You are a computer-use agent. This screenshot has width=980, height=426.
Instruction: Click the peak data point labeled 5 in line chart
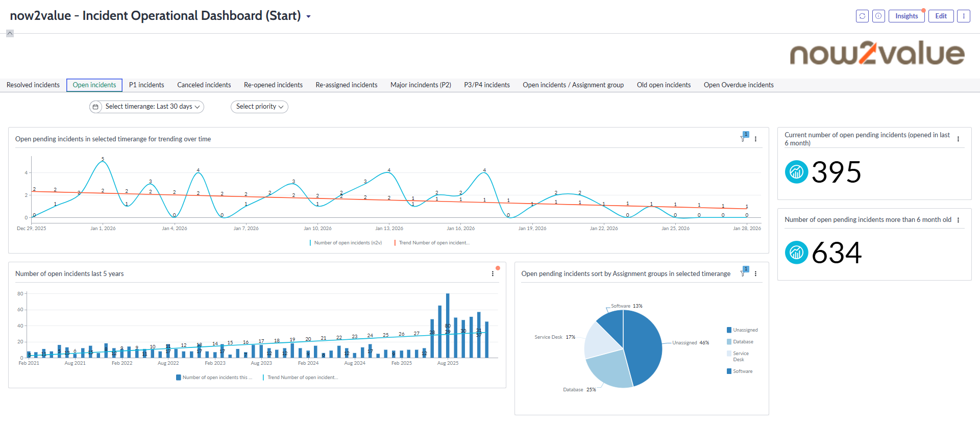point(103,162)
